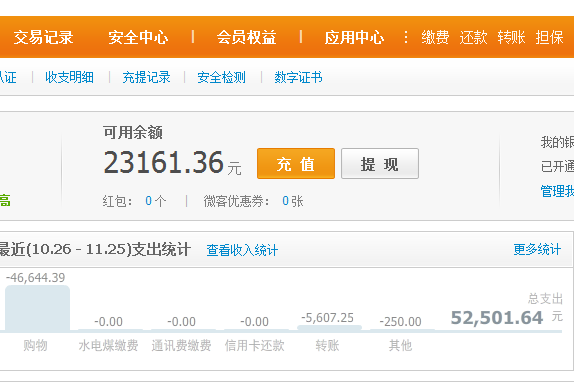Click the -46,644.39 value label
574x382 pixels.
tap(36, 278)
